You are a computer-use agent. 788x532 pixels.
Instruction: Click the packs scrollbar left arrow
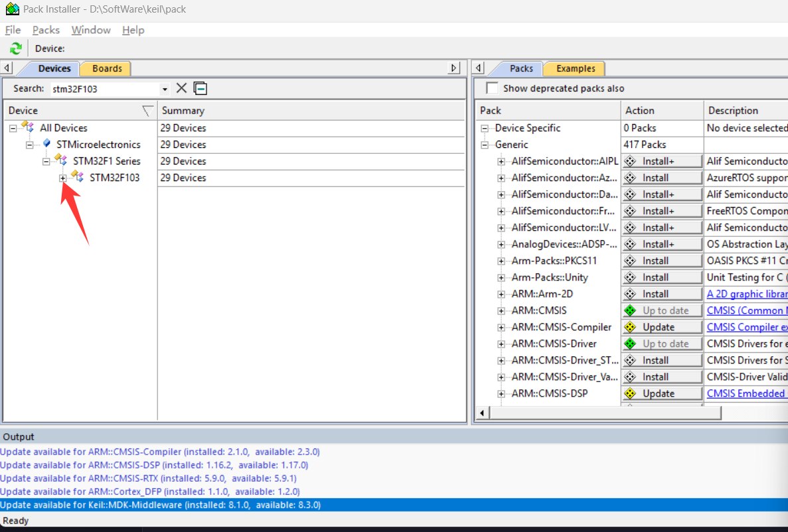[481, 413]
